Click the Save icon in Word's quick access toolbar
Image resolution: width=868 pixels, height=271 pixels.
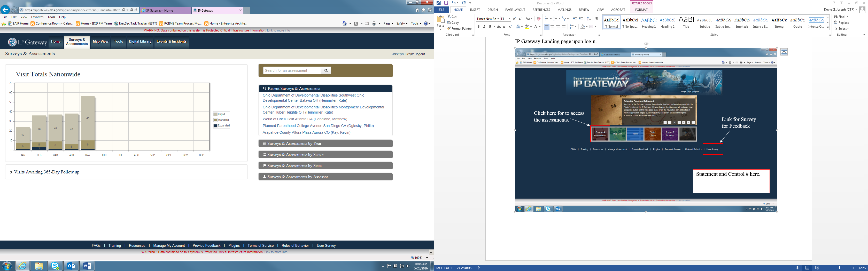point(446,3)
